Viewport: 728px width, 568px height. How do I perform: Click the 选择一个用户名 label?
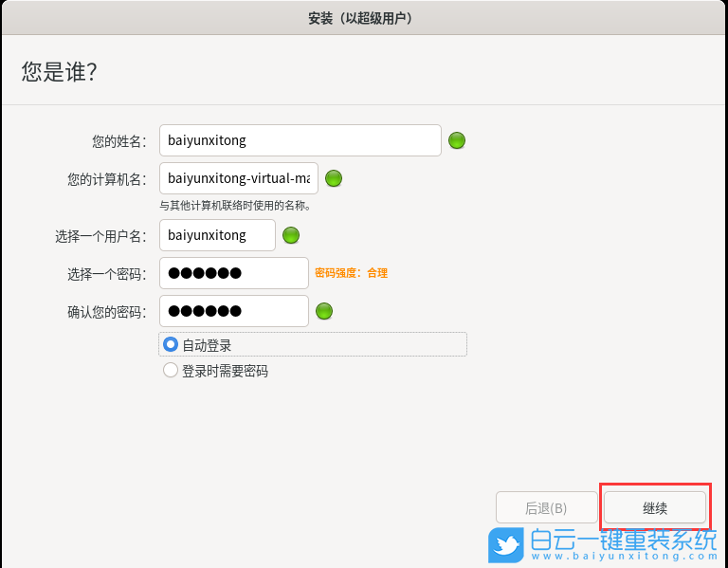click(x=101, y=236)
